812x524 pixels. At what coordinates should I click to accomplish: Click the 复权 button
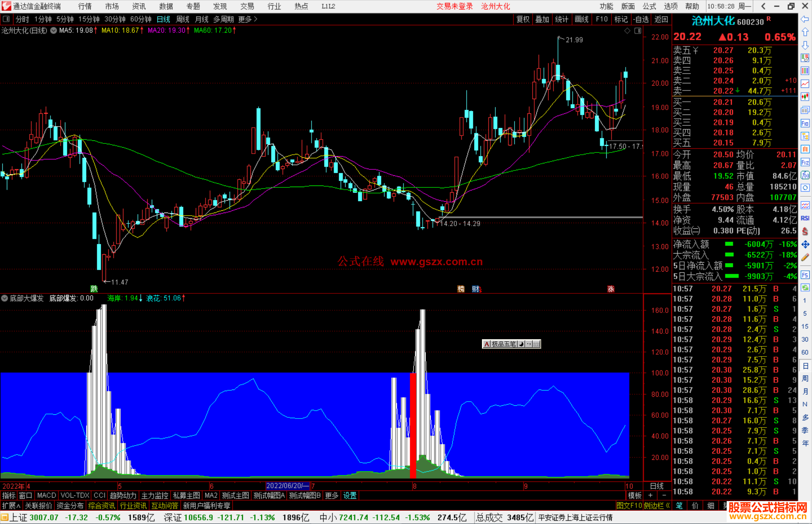tap(523, 19)
